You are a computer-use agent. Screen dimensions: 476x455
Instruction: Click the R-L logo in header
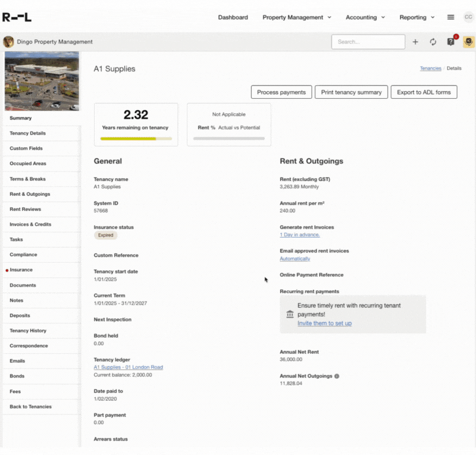tap(17, 17)
